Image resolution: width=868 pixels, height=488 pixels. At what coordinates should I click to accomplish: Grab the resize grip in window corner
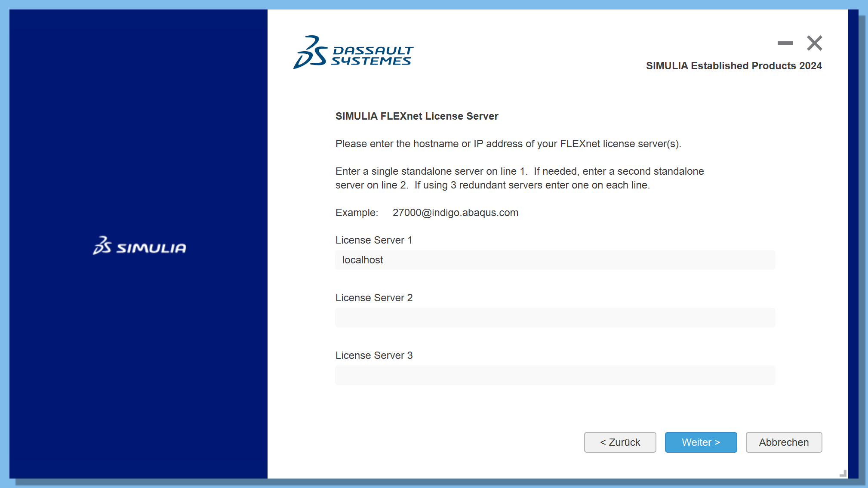coord(843,473)
